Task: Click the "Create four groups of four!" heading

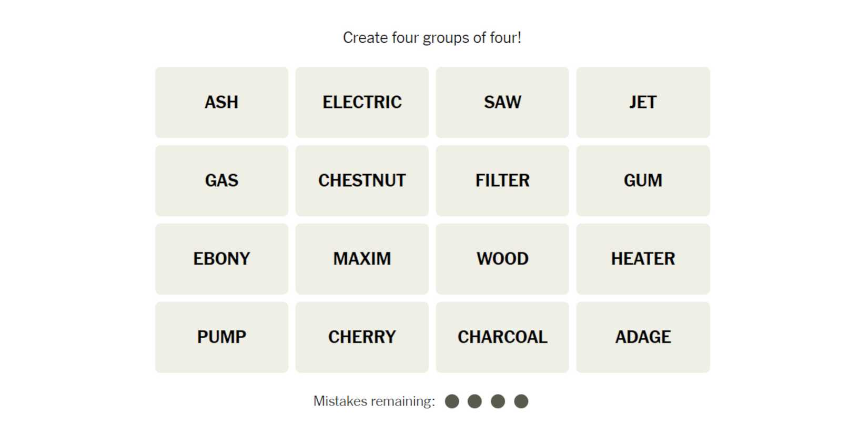Action: pos(432,38)
